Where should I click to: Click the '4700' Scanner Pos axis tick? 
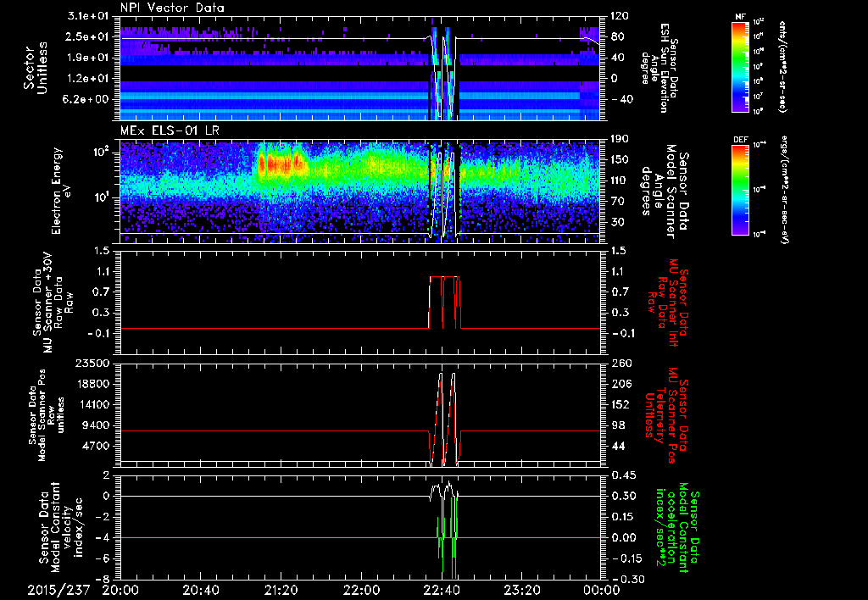pyautogui.click(x=95, y=446)
